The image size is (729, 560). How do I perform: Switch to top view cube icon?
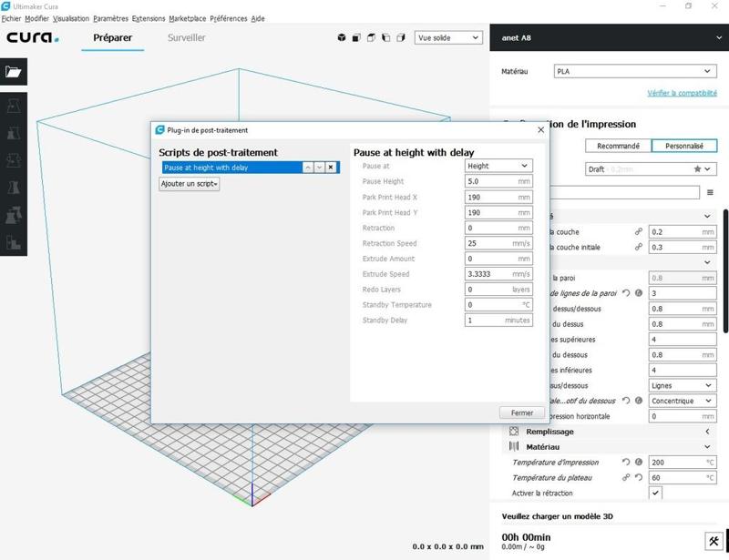coord(371,37)
